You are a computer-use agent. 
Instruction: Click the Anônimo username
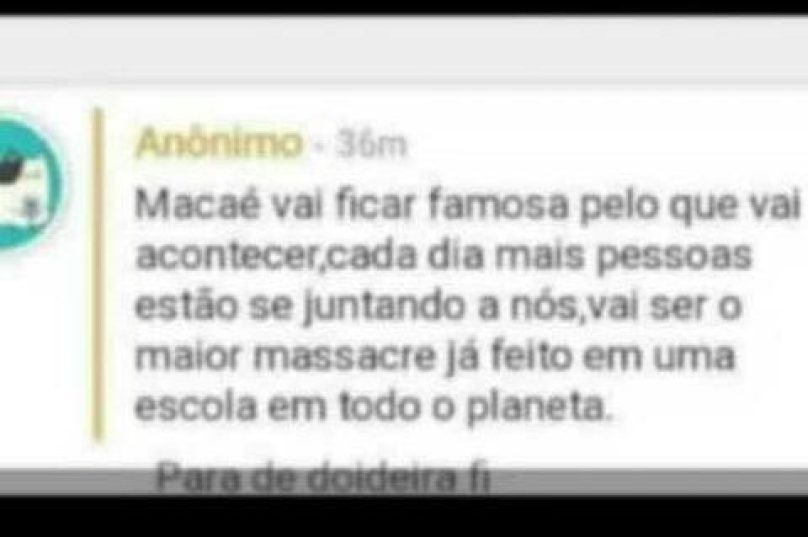(219, 142)
